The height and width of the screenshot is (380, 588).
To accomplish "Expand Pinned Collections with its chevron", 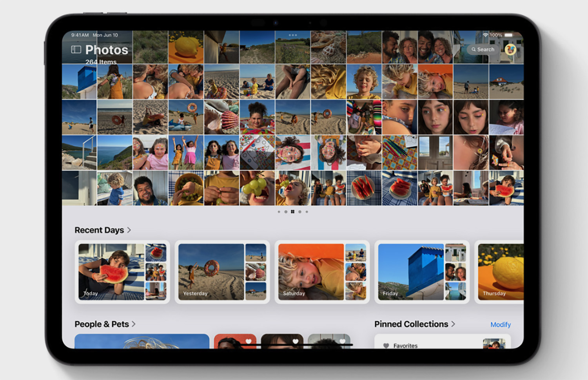I will [453, 324].
